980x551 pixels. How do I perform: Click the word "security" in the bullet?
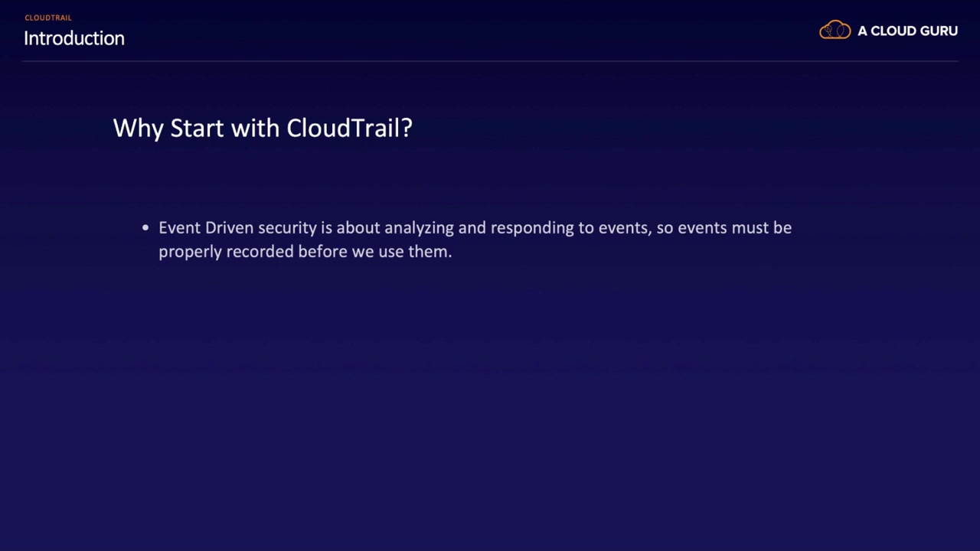pyautogui.click(x=287, y=228)
